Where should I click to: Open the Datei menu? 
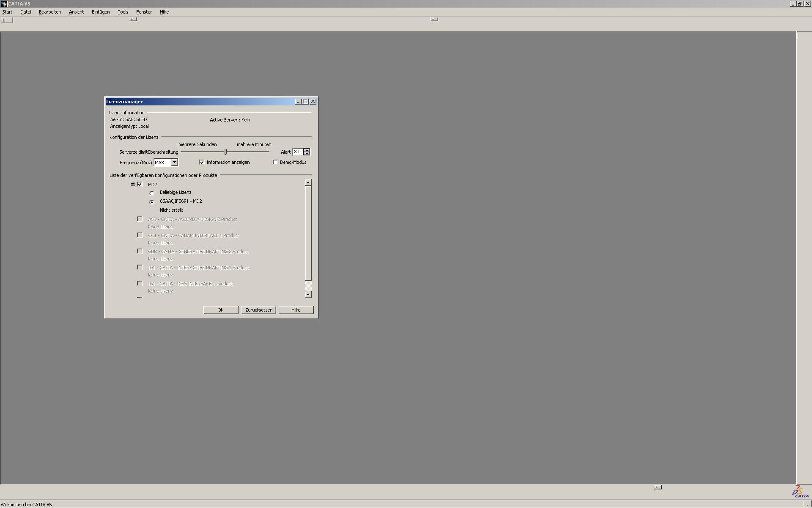(26, 12)
